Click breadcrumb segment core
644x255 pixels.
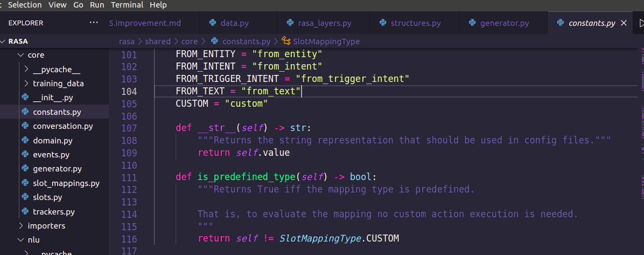(190, 42)
